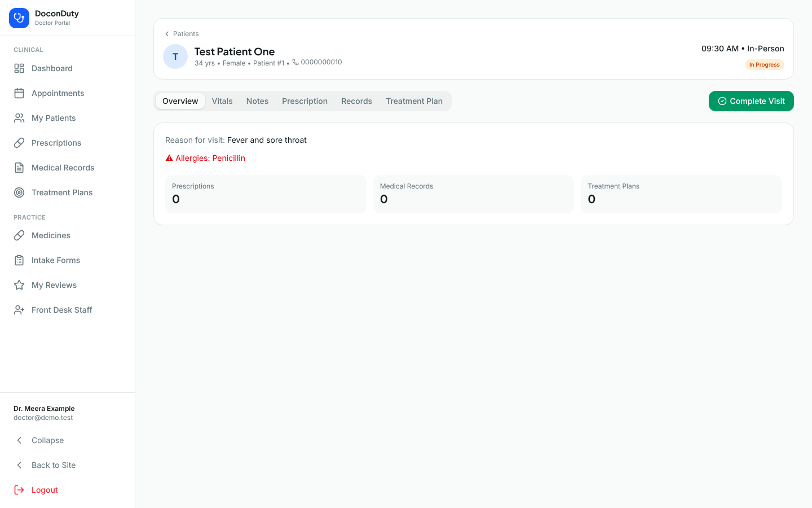The image size is (812, 508).
Task: Switch to the Vitals tab
Action: click(x=222, y=101)
